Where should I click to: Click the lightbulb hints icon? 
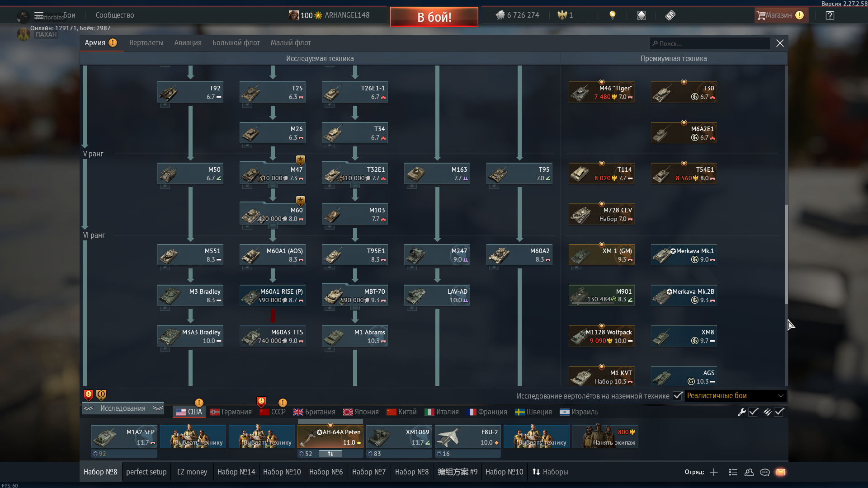pyautogui.click(x=613, y=15)
